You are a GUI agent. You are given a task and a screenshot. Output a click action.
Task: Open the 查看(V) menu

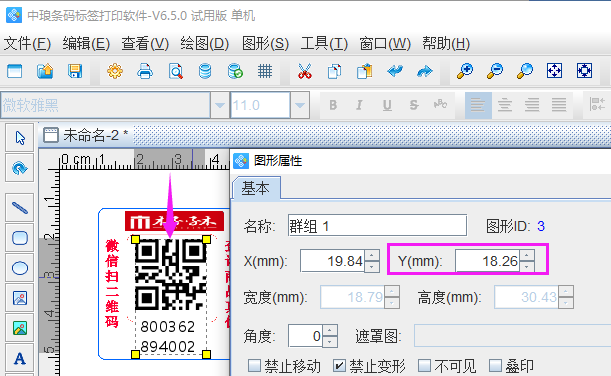(145, 44)
